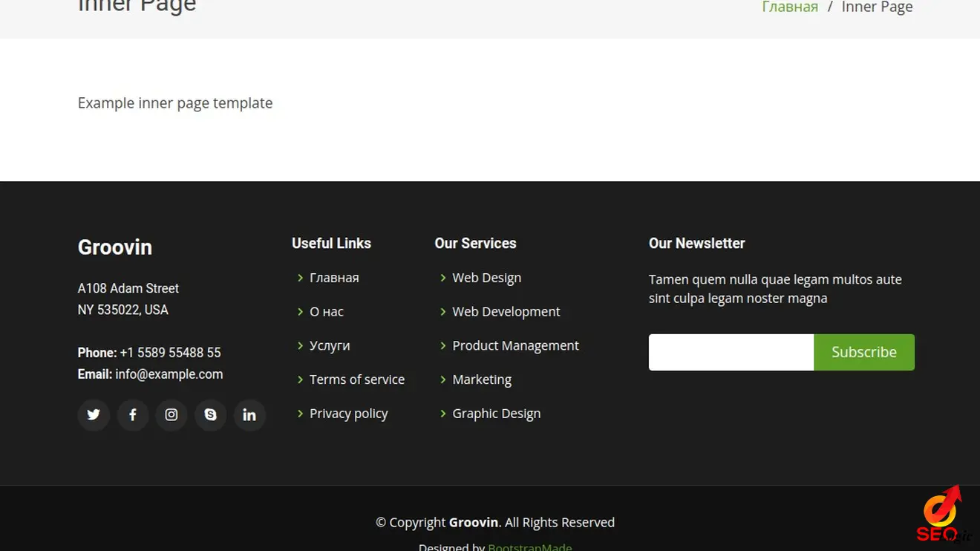Open the Web Development service link
Screen dimensions: 980x551
tap(506, 312)
